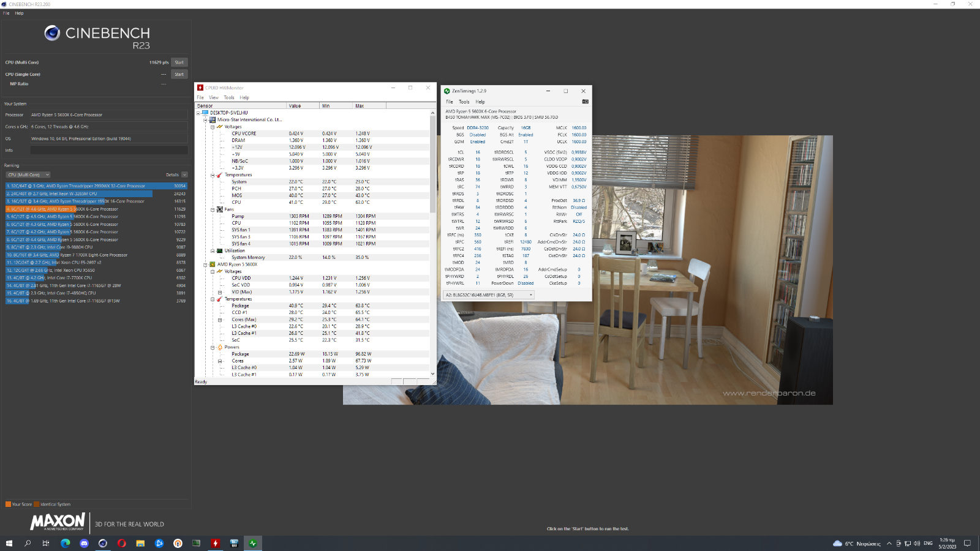The width and height of the screenshot is (980, 551).
Task: Open taskbar Search magnifier
Action: pos(28,543)
